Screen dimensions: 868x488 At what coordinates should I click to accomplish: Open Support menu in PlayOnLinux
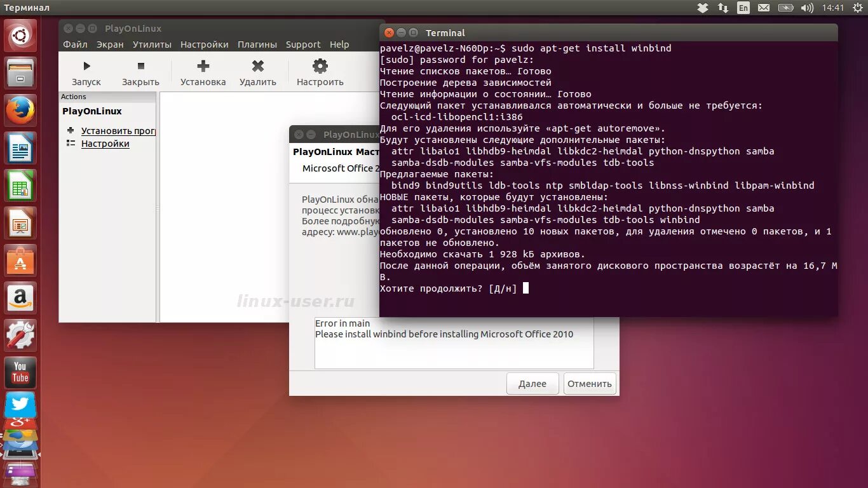pyautogui.click(x=303, y=44)
